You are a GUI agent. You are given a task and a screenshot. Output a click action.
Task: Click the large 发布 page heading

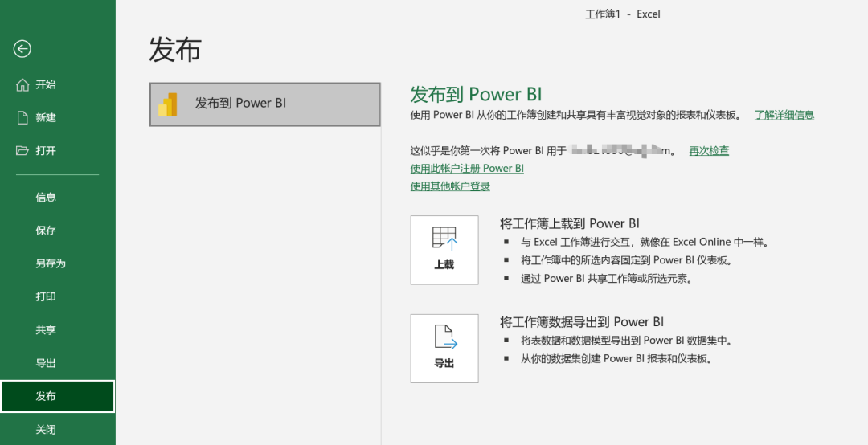175,49
